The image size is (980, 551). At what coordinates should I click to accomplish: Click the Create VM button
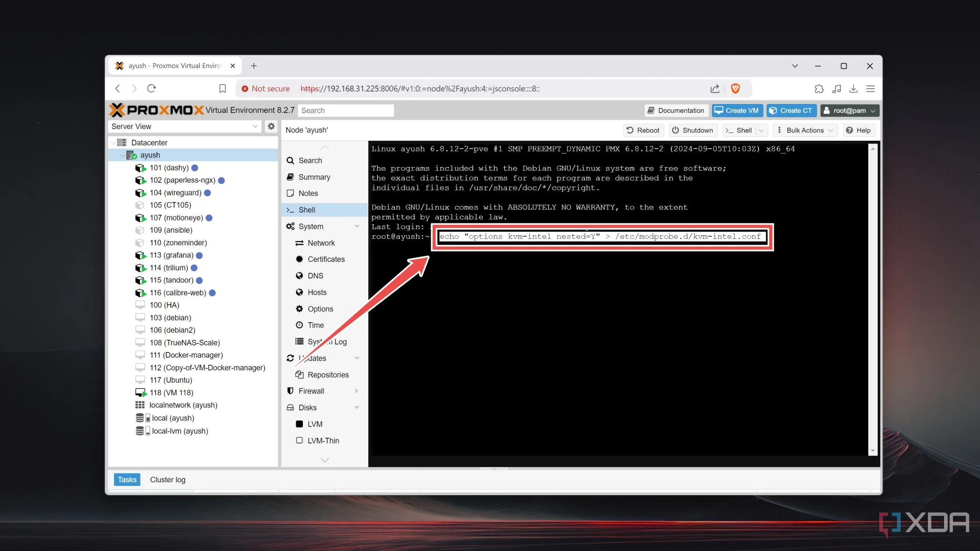click(737, 111)
